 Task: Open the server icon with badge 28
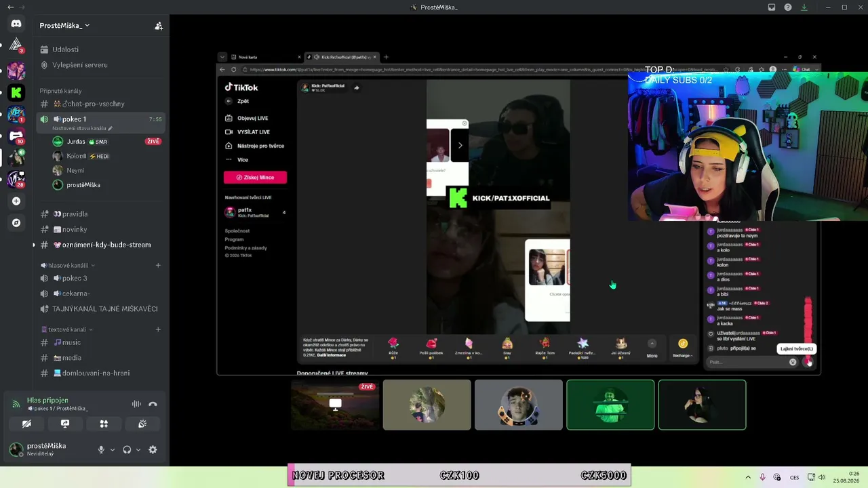(16, 180)
